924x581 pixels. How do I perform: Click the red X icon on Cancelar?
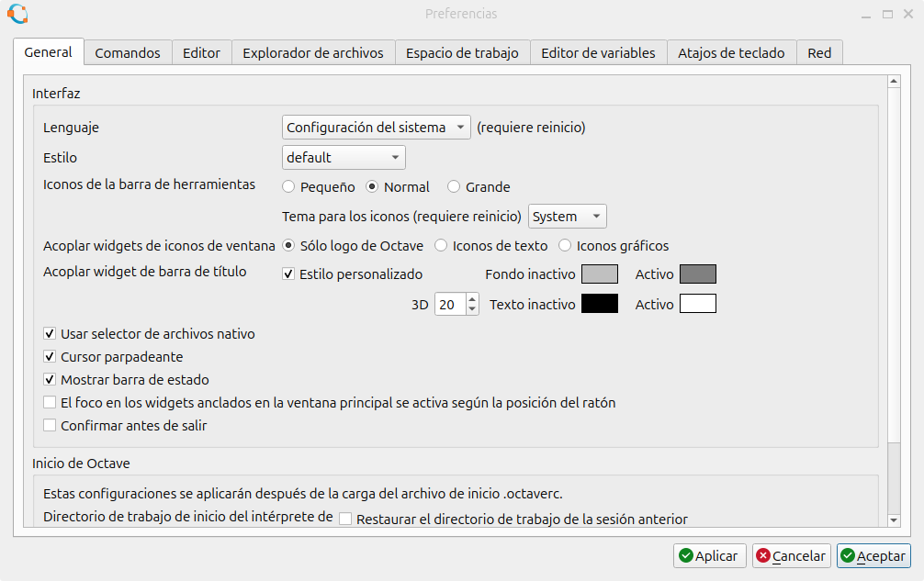[763, 556]
